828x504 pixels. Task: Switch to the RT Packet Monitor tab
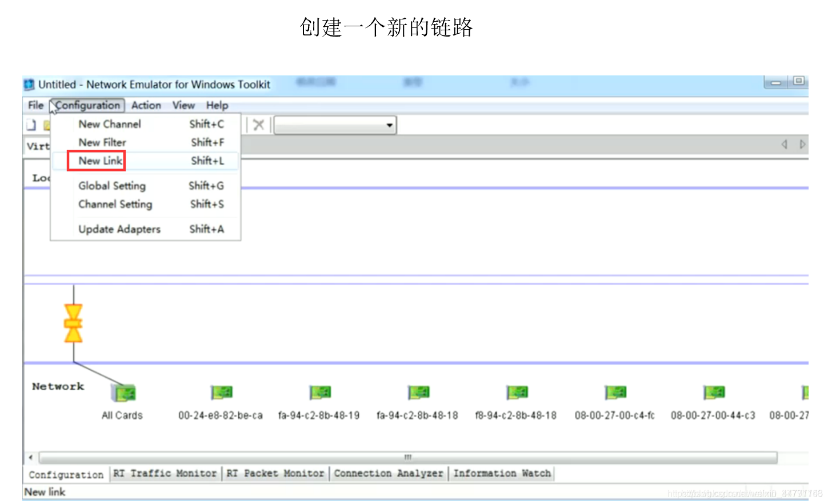(x=275, y=474)
